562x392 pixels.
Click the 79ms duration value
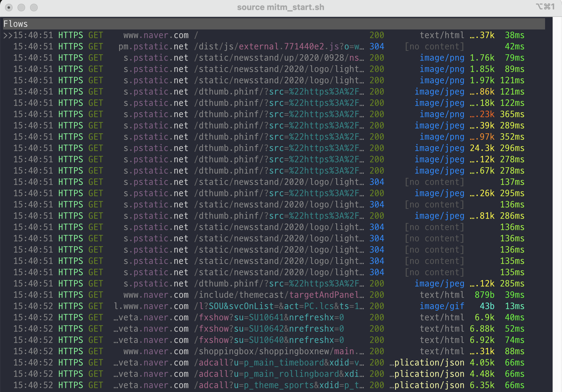click(515, 58)
